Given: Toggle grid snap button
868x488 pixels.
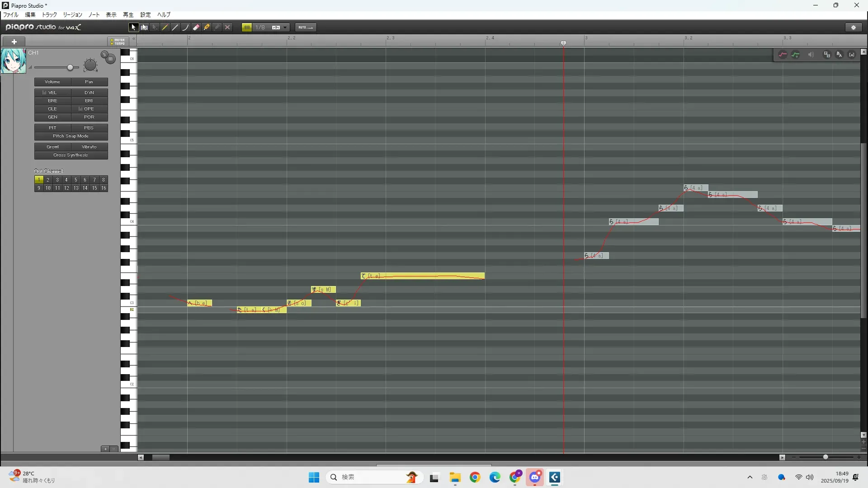Looking at the screenshot, I should 247,28.
